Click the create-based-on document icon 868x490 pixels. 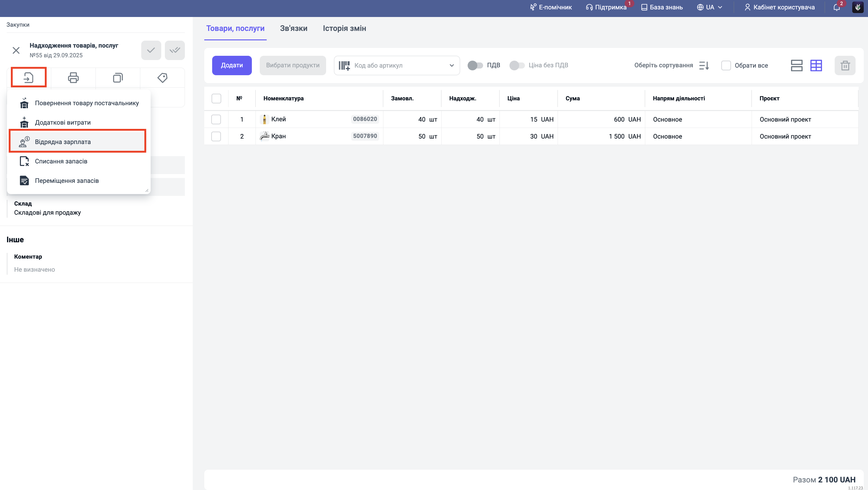(x=29, y=78)
